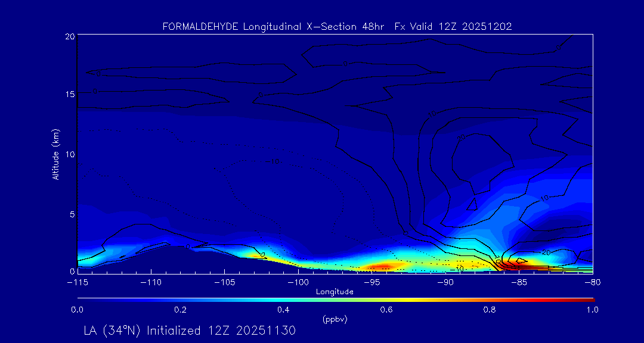Click the small triangular contour near -88 longitude
The image size is (644, 343).
click(x=472, y=204)
